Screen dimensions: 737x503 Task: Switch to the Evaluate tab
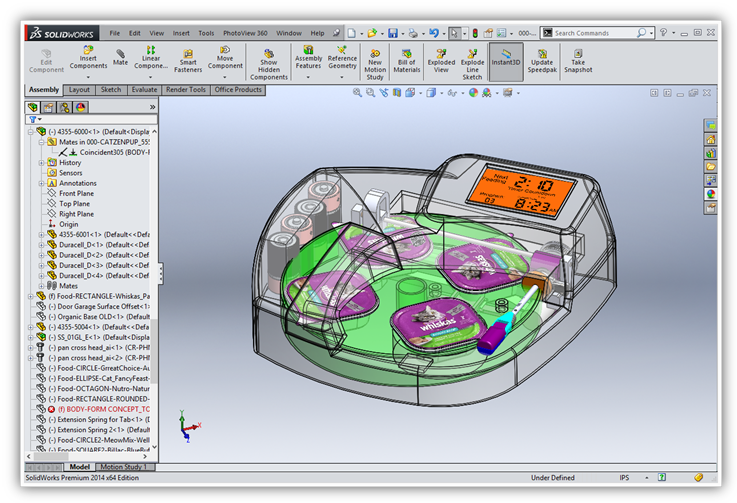coord(144,90)
